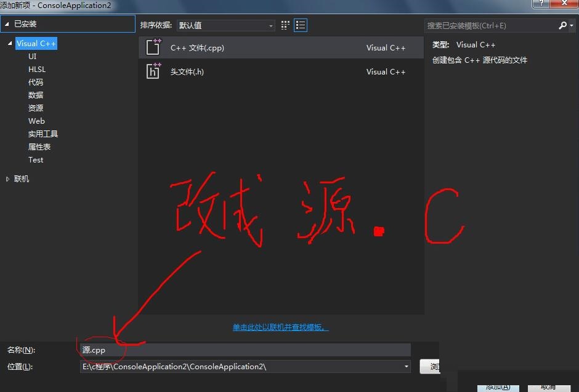Click the 添加 button
579x392 pixels.
[498, 387]
